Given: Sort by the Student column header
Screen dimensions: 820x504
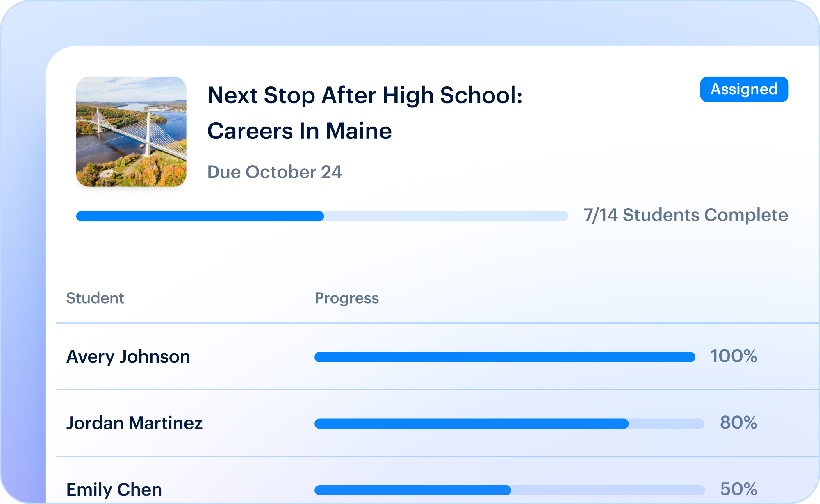Looking at the screenshot, I should 95,298.
